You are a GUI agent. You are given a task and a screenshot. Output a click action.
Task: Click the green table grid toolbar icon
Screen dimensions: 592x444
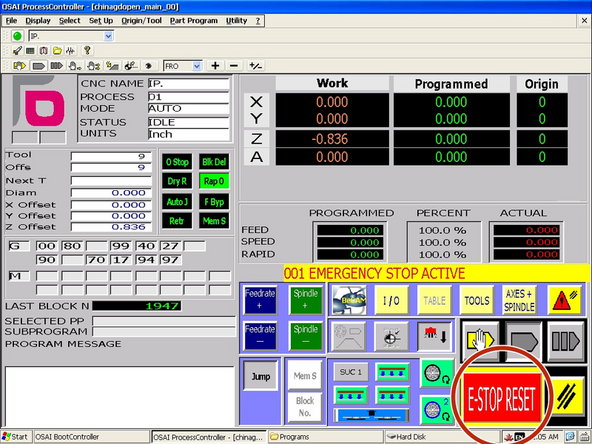coord(31,51)
